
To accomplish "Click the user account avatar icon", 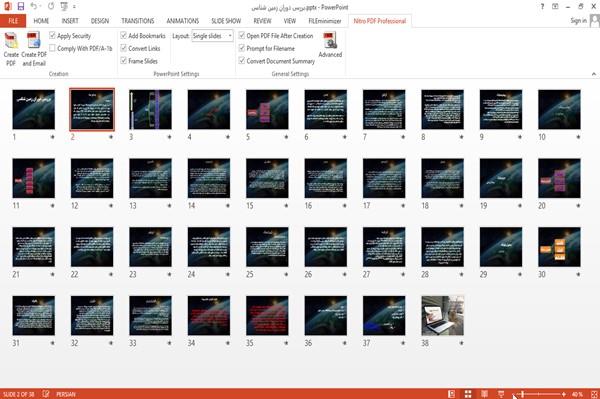I will [595, 21].
